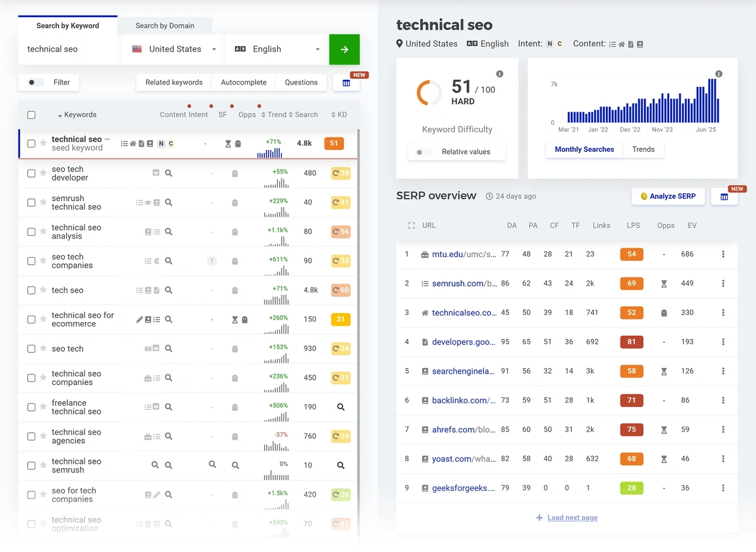756x552 pixels.
Task: Open the columns layout icon beside Analyze SERP
Action: [x=724, y=197]
